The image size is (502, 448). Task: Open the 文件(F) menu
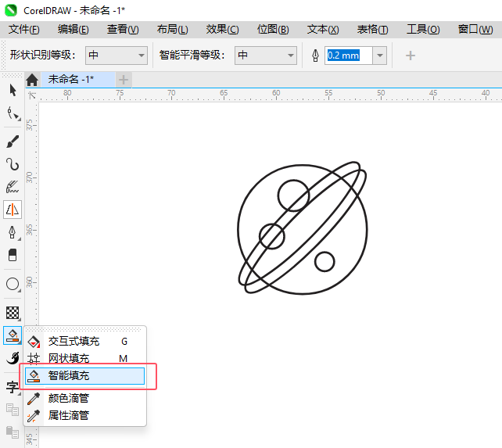(x=24, y=30)
